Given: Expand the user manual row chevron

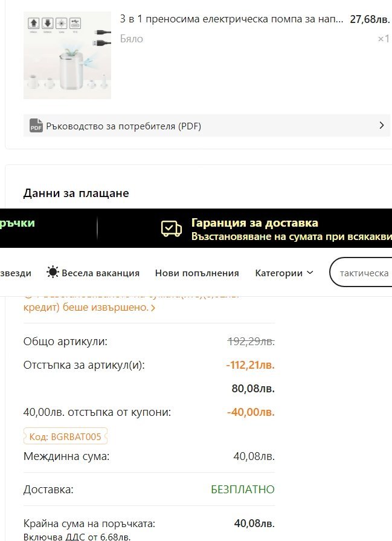Looking at the screenshot, I should [381, 126].
